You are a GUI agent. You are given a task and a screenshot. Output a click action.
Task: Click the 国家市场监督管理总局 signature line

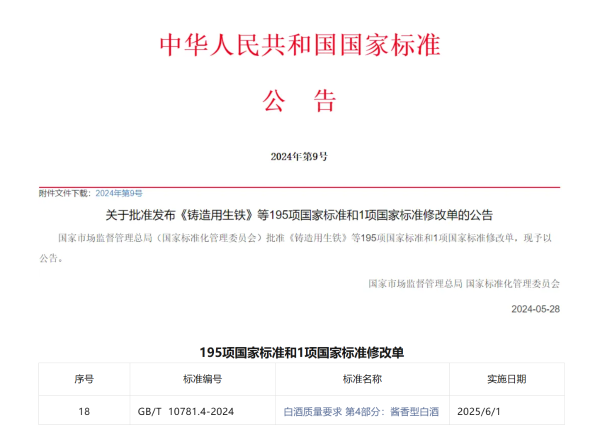463,284
